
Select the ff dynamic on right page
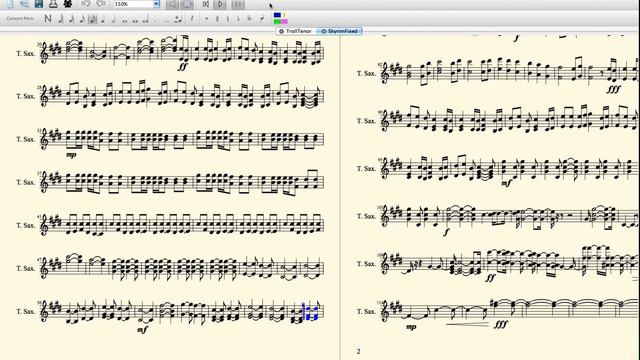coord(490,278)
